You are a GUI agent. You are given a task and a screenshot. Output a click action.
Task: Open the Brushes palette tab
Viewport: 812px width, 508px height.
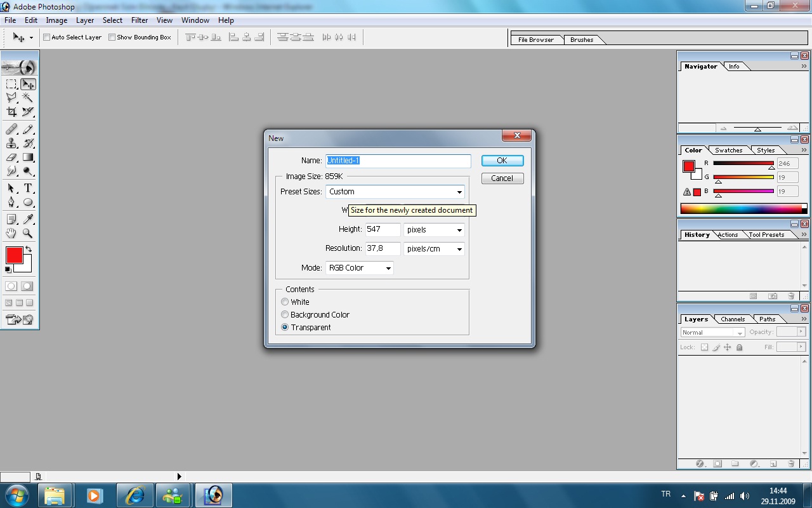click(582, 40)
